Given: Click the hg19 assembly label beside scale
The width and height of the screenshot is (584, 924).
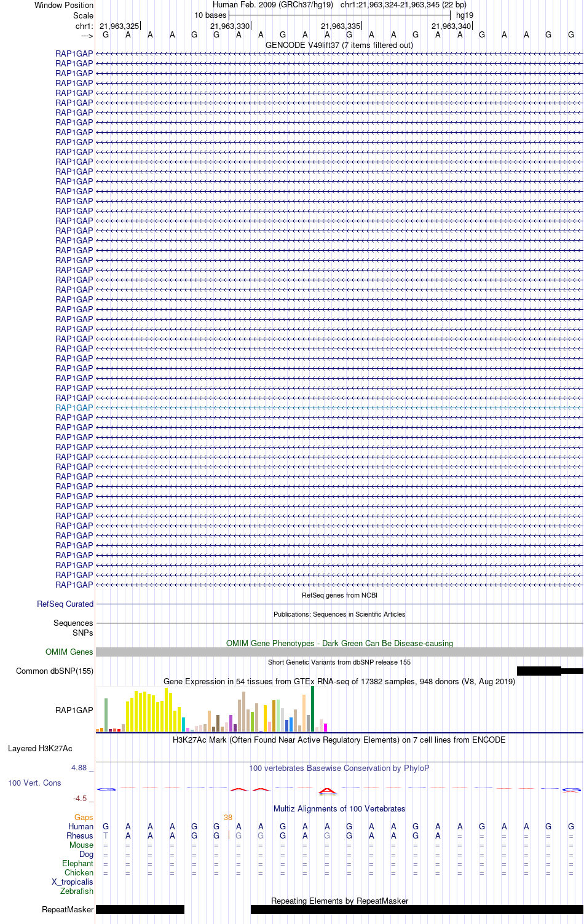Looking at the screenshot, I should tap(465, 15).
